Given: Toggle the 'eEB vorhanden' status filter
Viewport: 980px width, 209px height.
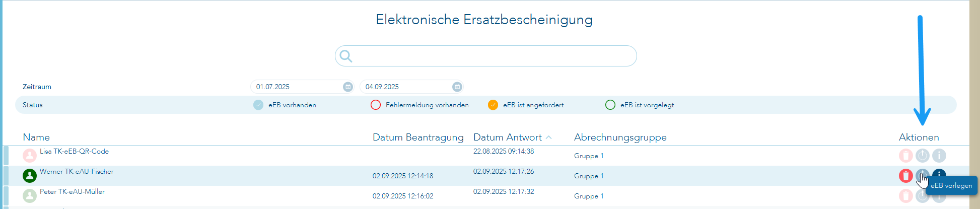Looking at the screenshot, I should pyautogui.click(x=258, y=105).
